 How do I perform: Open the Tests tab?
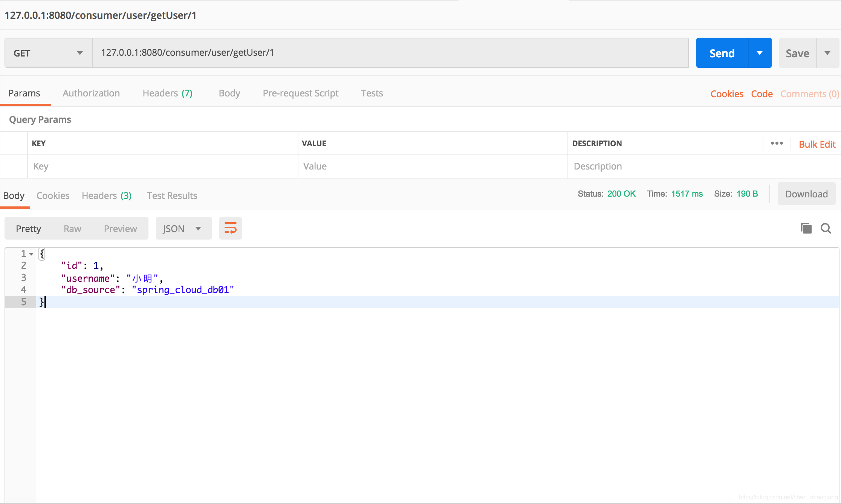point(372,93)
